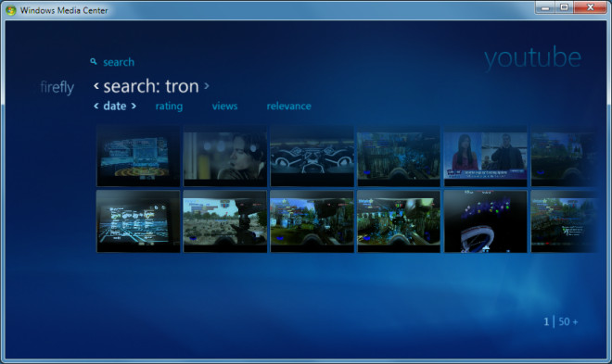This screenshot has width=612, height=364.
Task: Sort results by rating
Action: [x=169, y=107]
